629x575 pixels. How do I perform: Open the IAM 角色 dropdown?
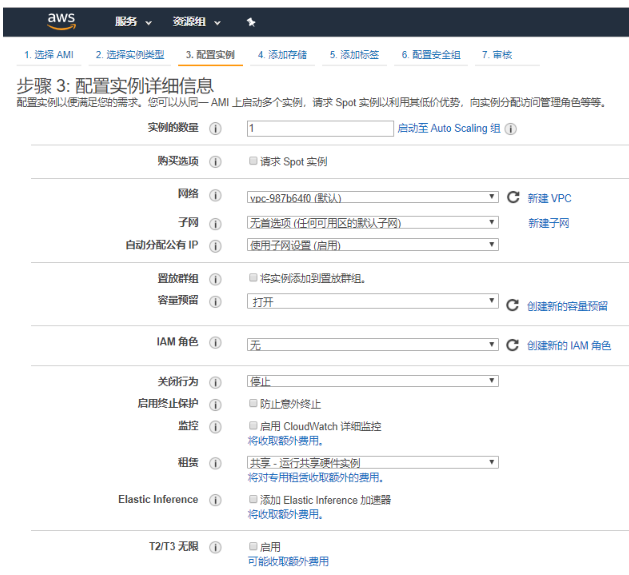(373, 345)
